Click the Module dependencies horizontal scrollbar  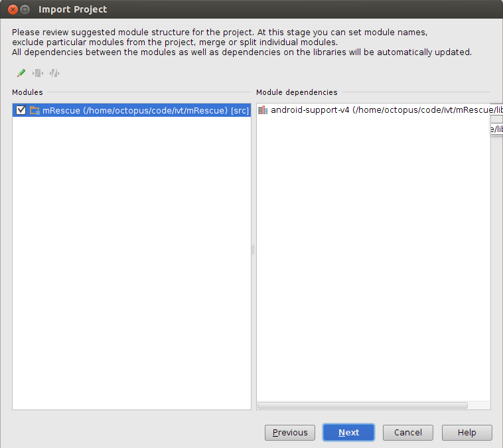(x=362, y=406)
